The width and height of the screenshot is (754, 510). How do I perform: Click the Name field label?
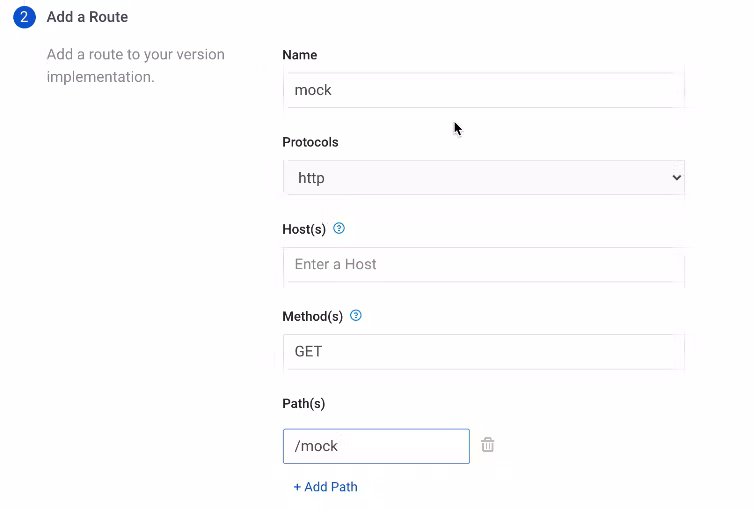[300, 55]
